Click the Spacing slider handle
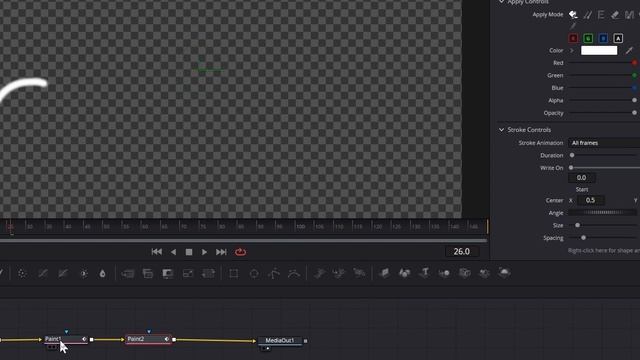This screenshot has width=640, height=360. 583,238
